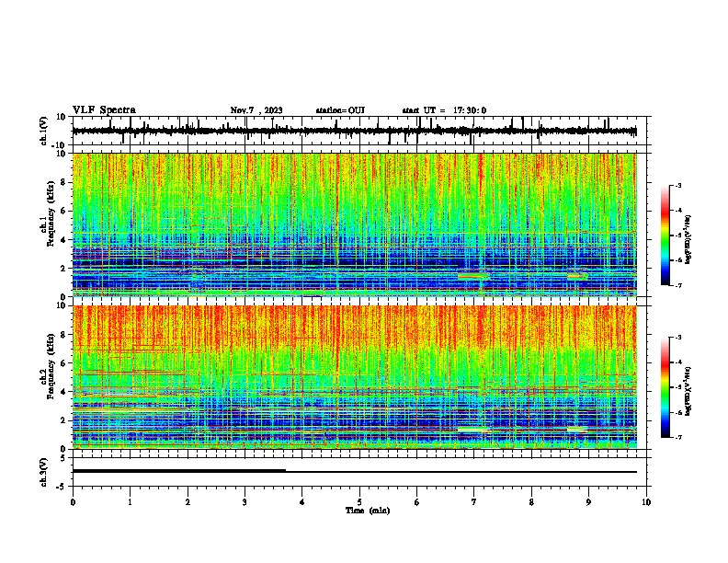Screen dimensions: 728x563
Task: Click the "5" tick of the ch.3(V) axis
Action: point(63,458)
